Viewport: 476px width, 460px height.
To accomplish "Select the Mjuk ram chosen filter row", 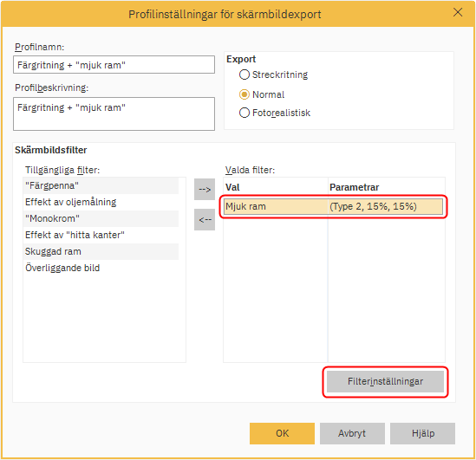I will pos(333,206).
